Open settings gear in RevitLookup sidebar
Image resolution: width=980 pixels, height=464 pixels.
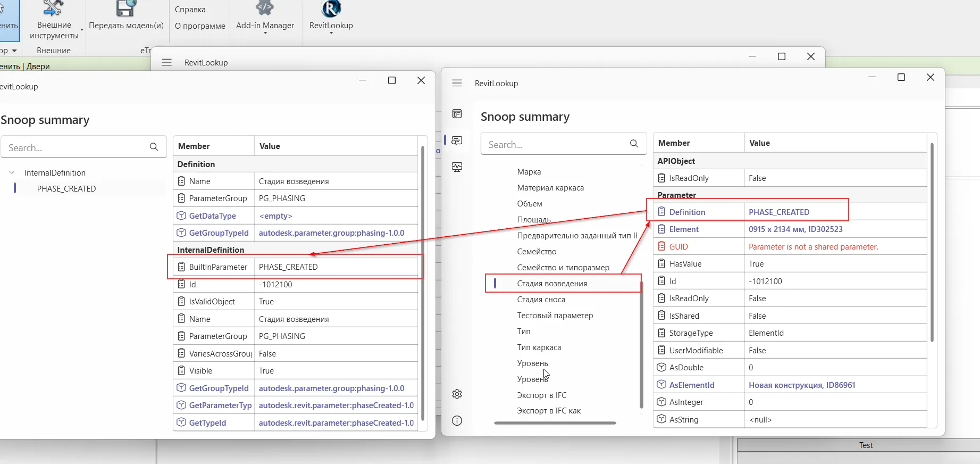point(457,394)
